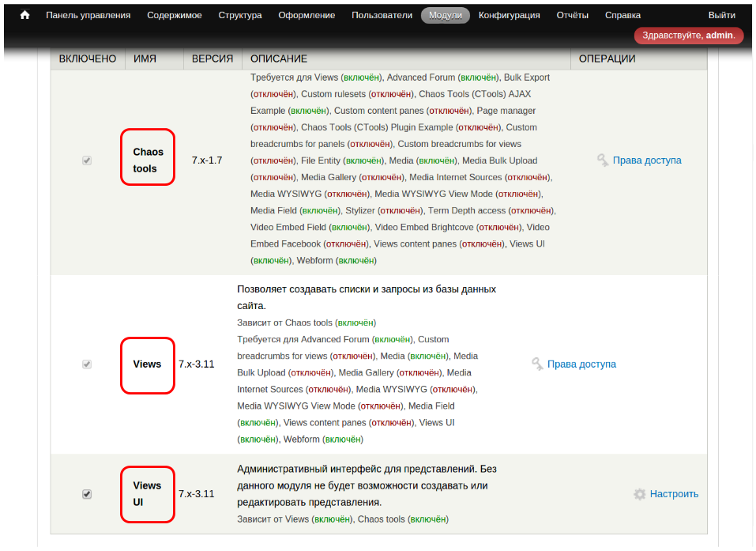
Task: Open Пользователи admin menu
Action: point(382,15)
